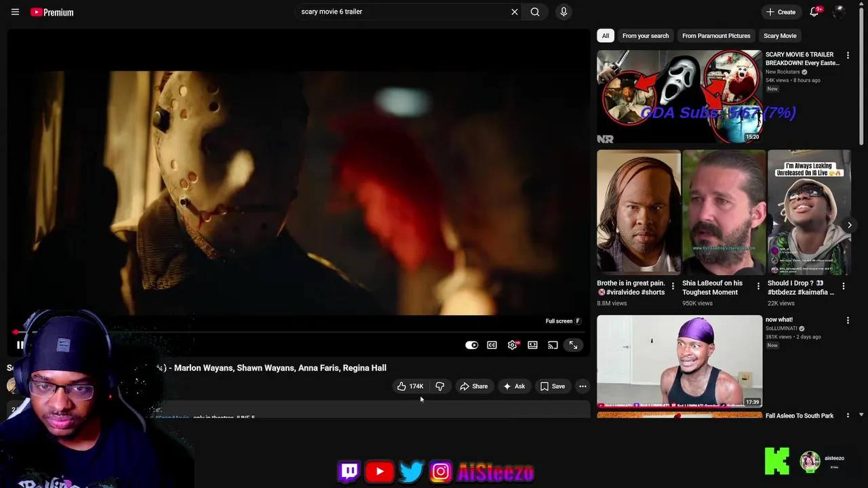
Task: Switch to theater mode
Action: pyautogui.click(x=533, y=345)
